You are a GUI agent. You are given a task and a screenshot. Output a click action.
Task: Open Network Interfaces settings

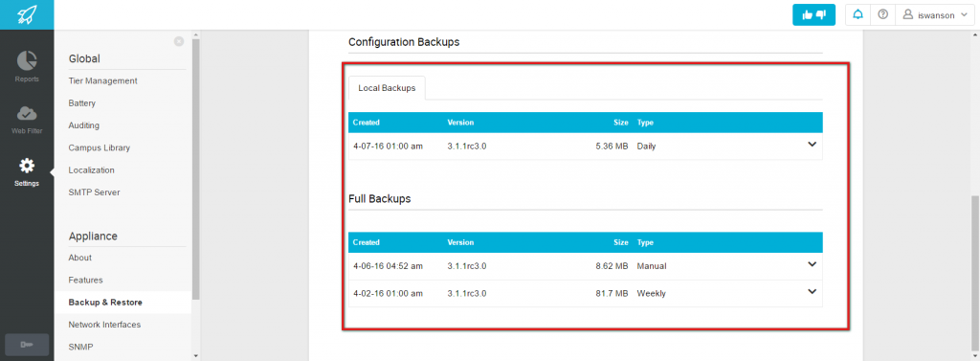pos(104,325)
